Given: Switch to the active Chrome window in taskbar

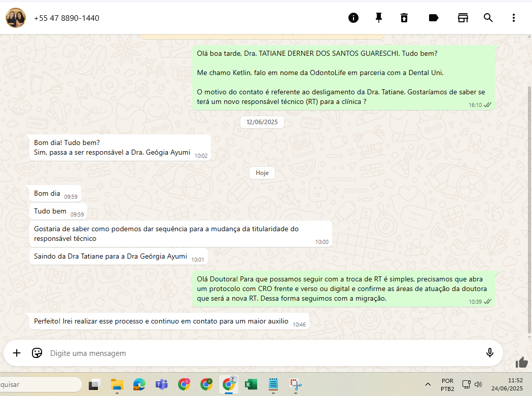Looking at the screenshot, I should pyautogui.click(x=229, y=384).
